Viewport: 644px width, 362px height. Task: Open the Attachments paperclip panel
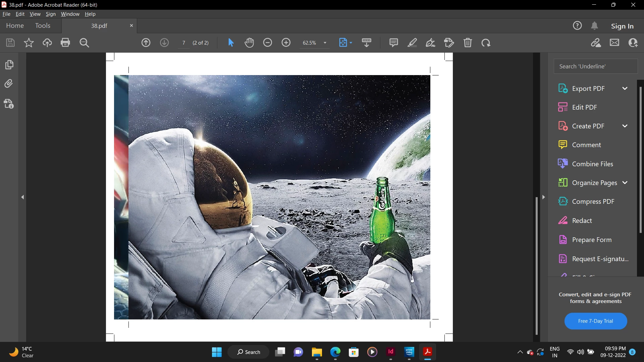point(9,83)
